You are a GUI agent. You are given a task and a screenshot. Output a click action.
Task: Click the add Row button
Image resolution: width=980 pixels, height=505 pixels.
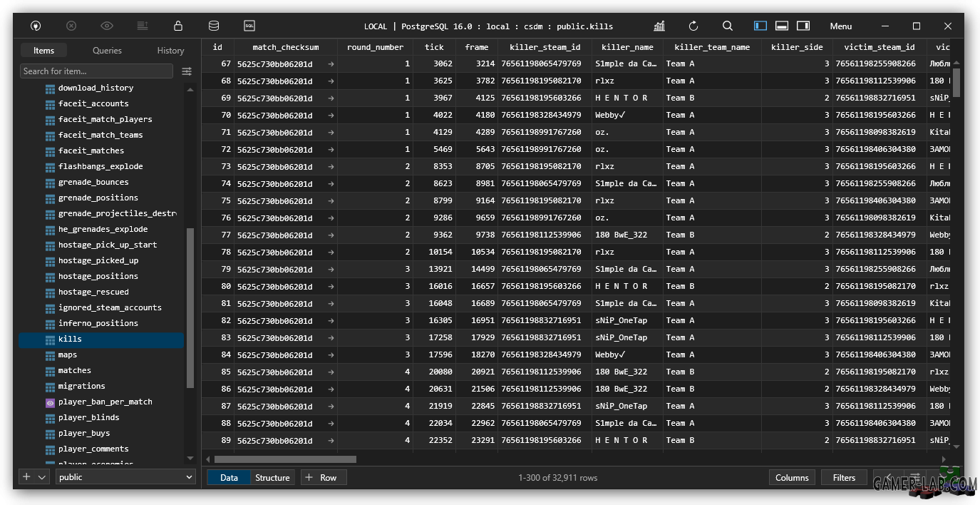click(x=324, y=478)
